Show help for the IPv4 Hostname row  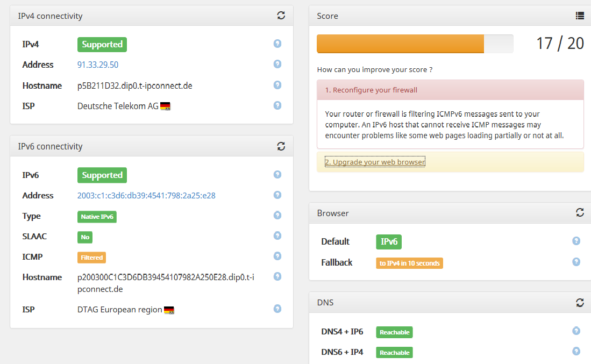[x=277, y=85]
